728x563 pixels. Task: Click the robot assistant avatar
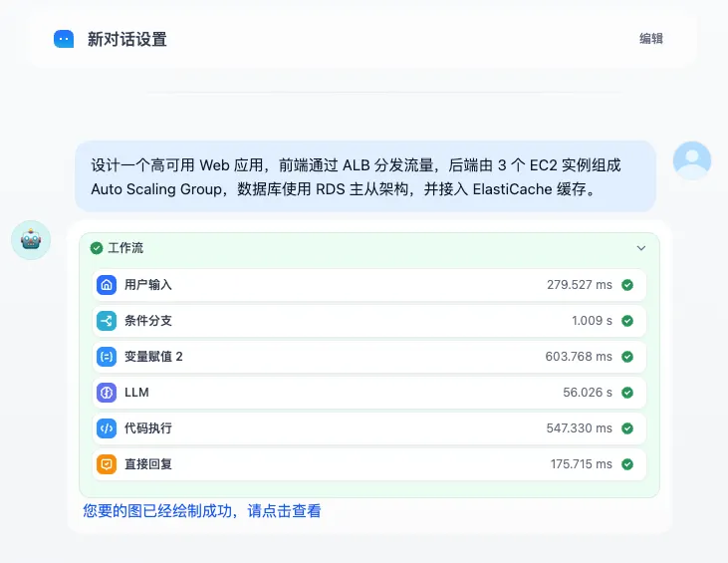click(31, 239)
